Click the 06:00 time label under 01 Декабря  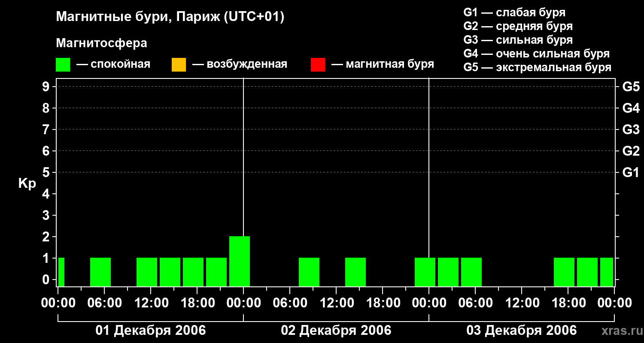104,303
